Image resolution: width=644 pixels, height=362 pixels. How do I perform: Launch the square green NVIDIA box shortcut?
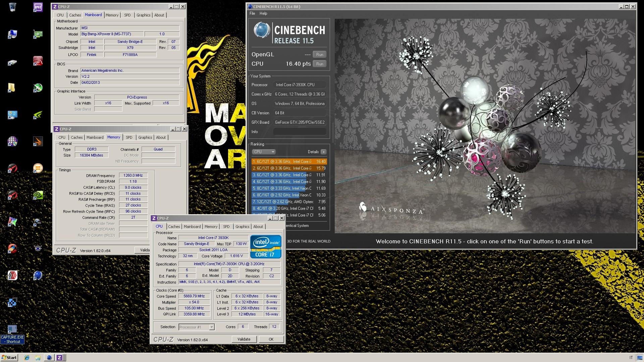pos(38,195)
